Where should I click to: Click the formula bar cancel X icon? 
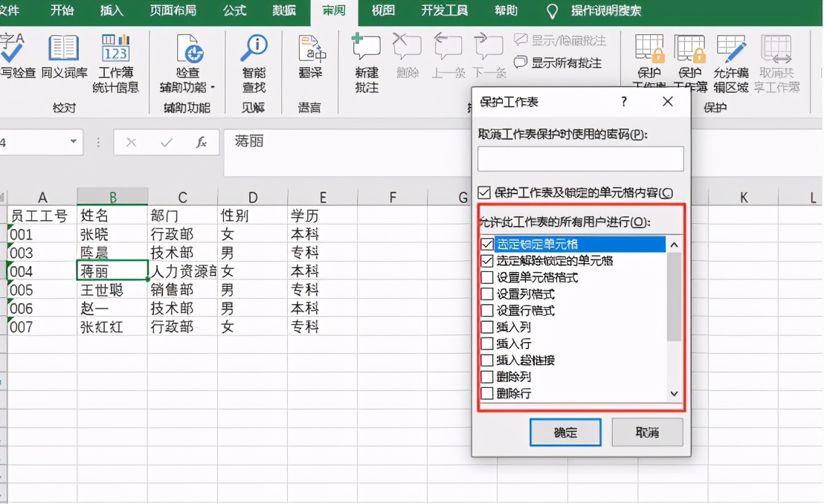132,143
